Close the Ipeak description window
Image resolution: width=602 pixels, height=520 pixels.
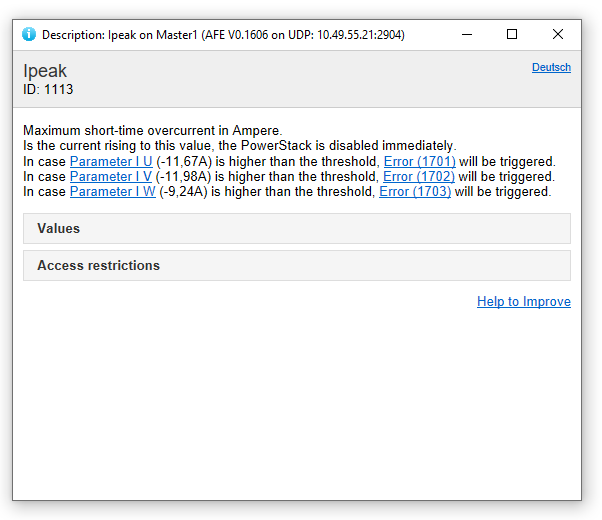point(558,34)
